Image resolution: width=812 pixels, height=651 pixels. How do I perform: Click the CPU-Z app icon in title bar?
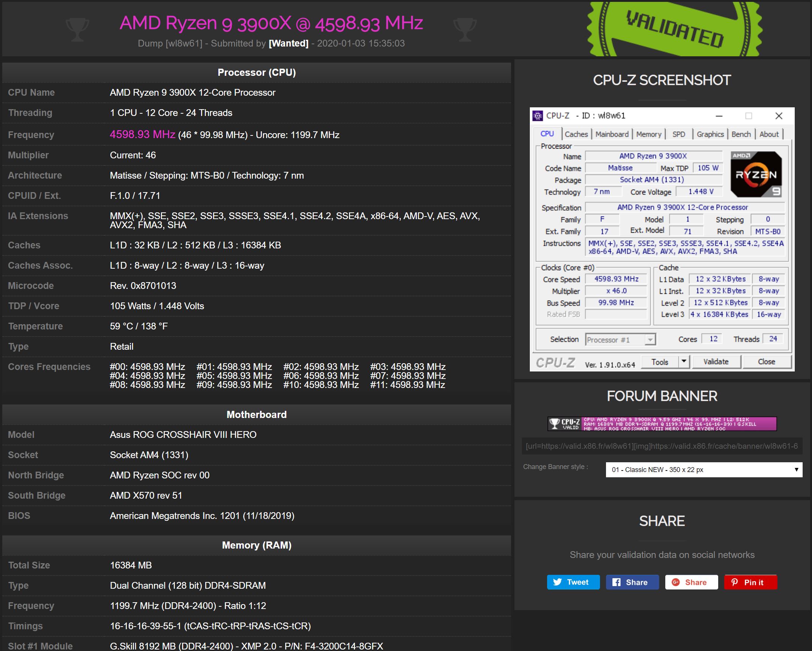click(x=537, y=116)
